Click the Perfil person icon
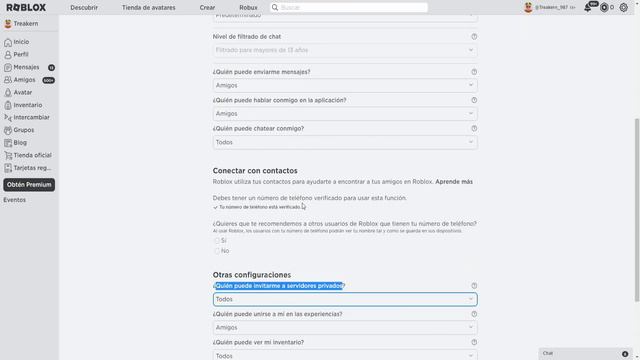640x360 pixels. [8, 55]
